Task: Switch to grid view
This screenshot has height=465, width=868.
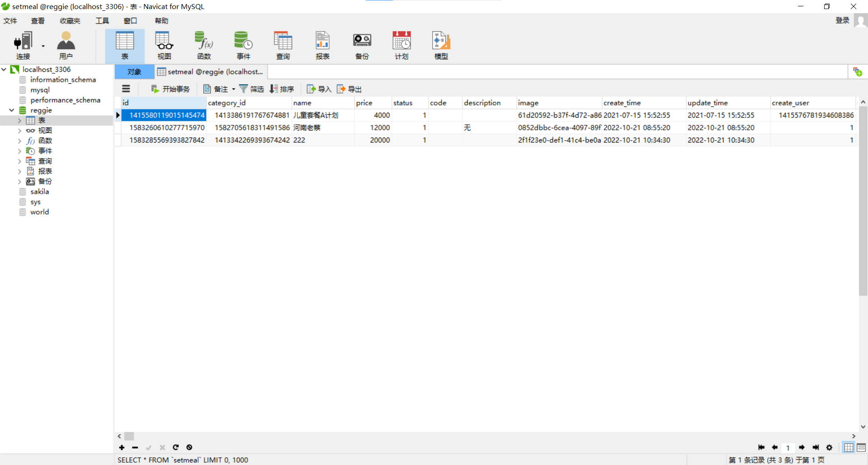Action: tap(849, 447)
